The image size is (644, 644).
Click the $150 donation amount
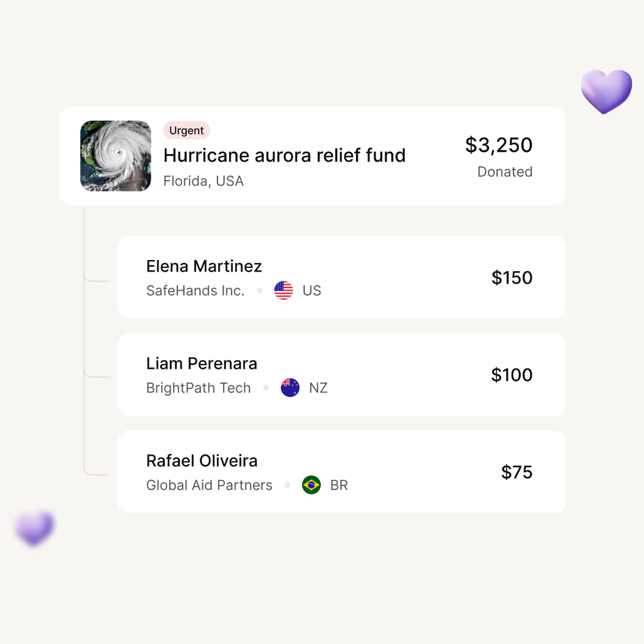pyautogui.click(x=512, y=278)
